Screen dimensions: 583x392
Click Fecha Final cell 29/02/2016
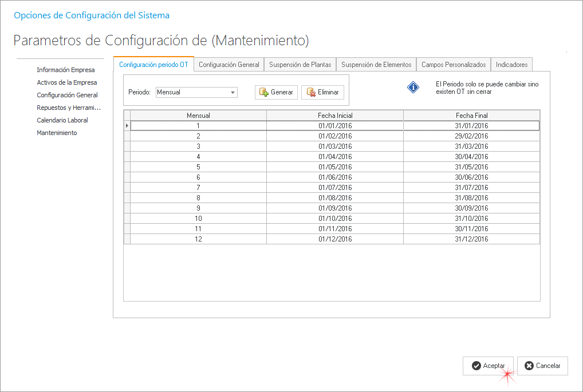point(471,136)
